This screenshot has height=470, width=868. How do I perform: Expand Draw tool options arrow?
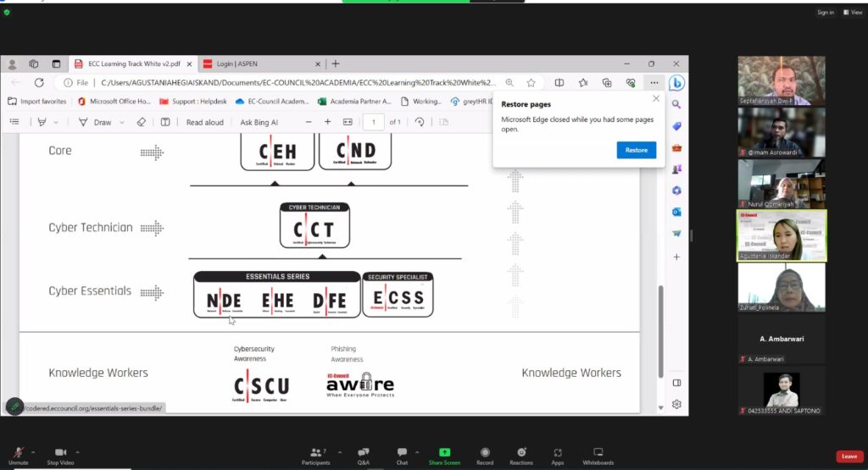122,122
